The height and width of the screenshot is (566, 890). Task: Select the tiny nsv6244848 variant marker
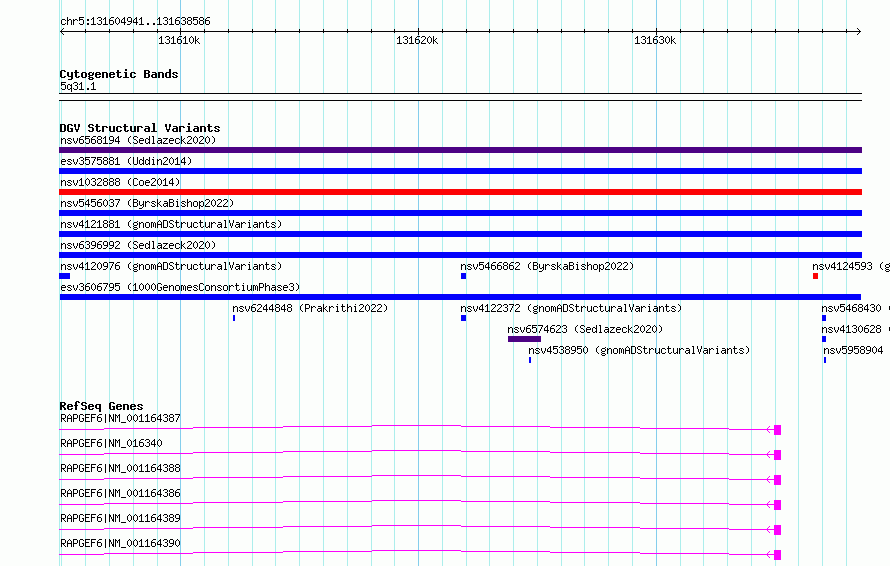[234, 318]
